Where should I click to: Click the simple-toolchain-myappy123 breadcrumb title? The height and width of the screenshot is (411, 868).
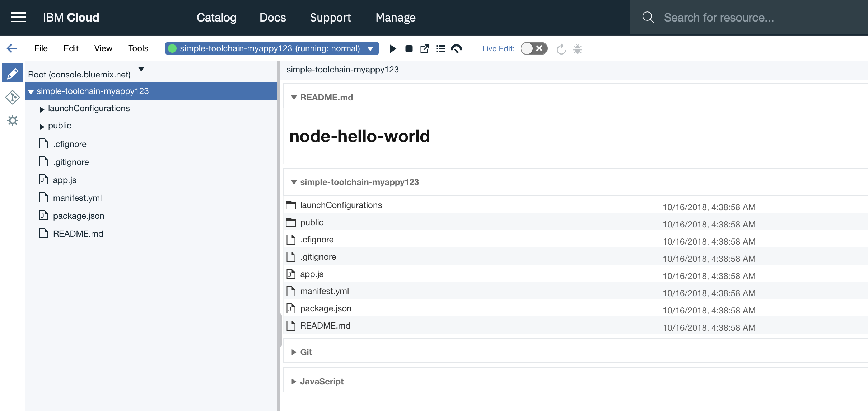(x=342, y=70)
